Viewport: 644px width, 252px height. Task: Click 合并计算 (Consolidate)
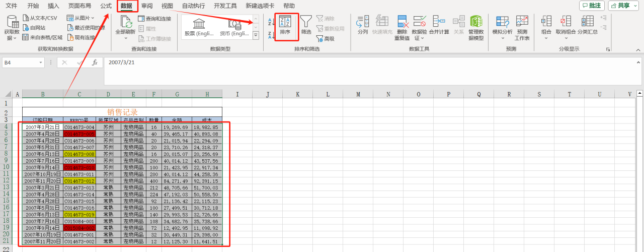(x=439, y=25)
